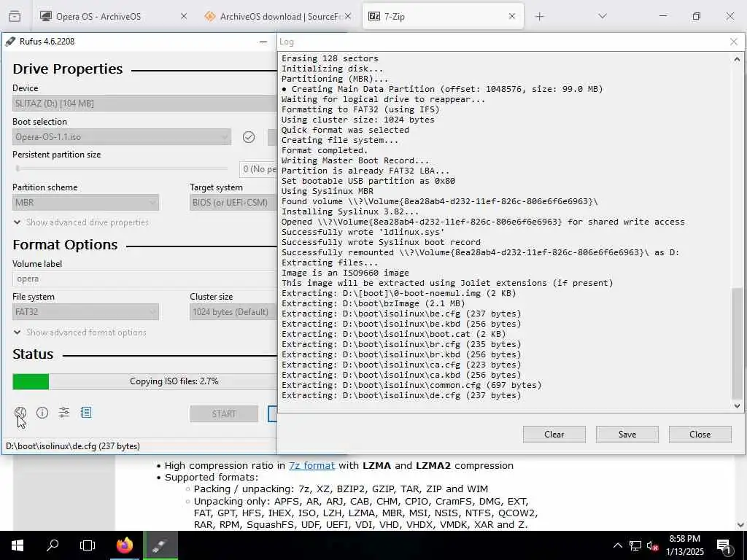The width and height of the screenshot is (747, 560).
Task: Click muted volume tray icon
Action: click(652, 545)
